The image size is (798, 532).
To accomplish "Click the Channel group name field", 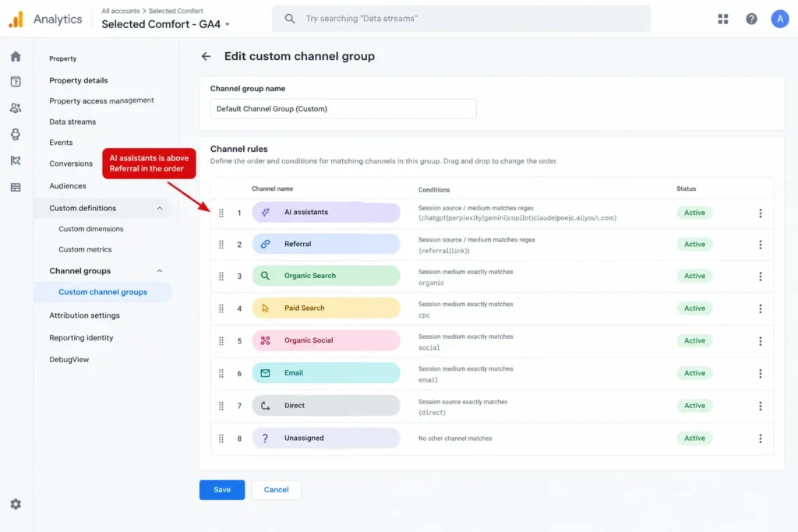I will click(x=343, y=109).
